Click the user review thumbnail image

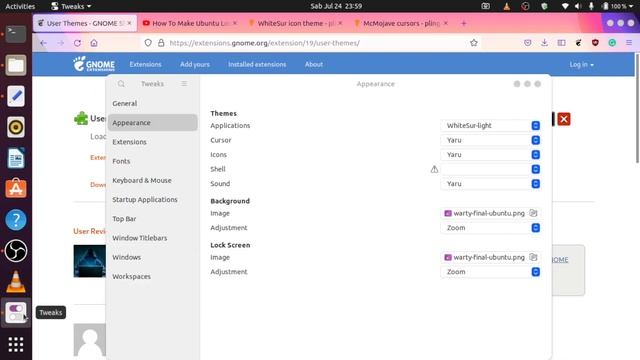89,261
